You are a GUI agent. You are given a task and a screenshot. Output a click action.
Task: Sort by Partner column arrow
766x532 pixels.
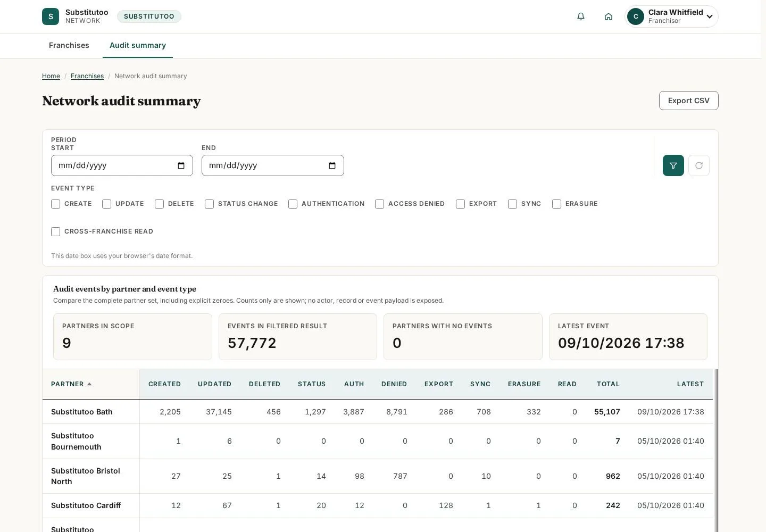click(x=89, y=384)
